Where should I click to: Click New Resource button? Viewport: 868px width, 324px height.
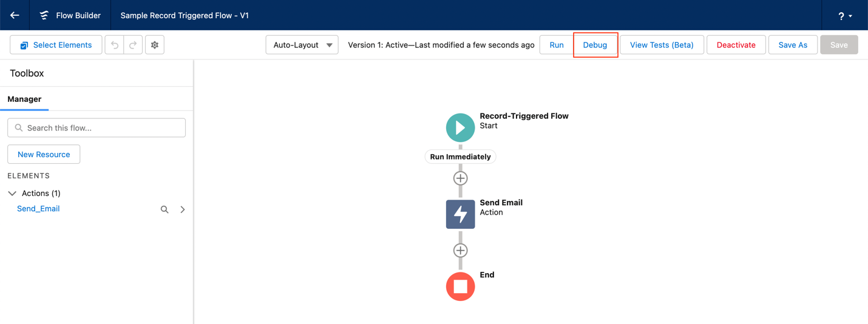[44, 154]
